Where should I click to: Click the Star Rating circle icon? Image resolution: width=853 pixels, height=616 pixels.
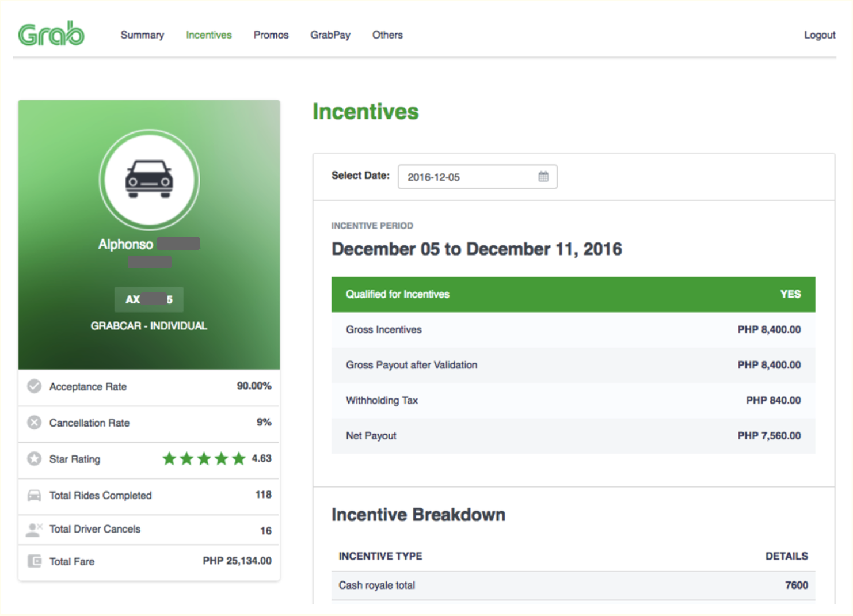pos(35,459)
